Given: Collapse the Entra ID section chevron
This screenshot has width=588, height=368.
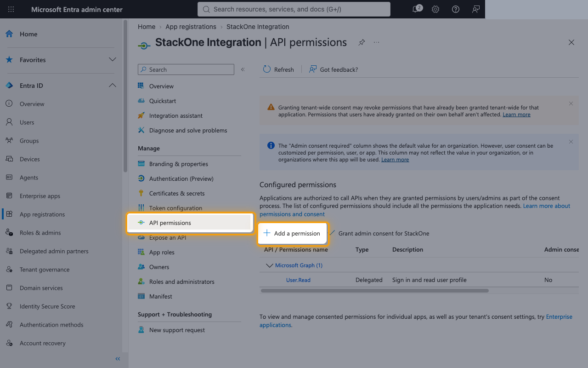Looking at the screenshot, I should [112, 86].
